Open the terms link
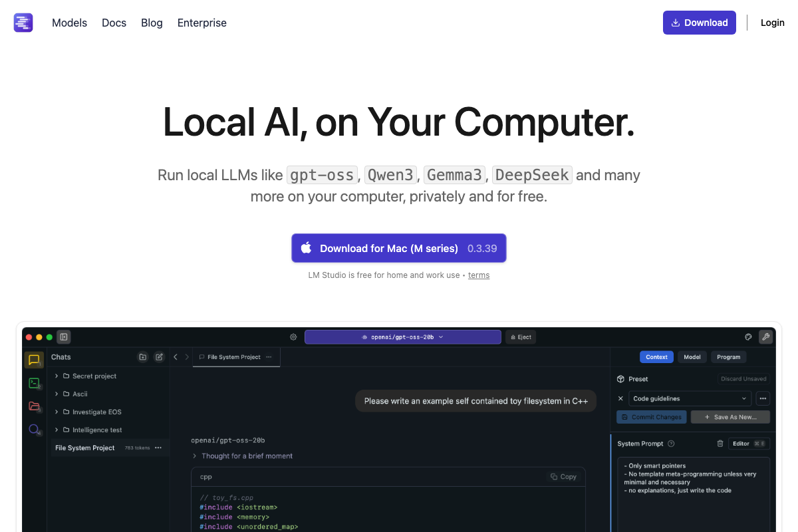The width and height of the screenshot is (798, 532). coord(479,275)
